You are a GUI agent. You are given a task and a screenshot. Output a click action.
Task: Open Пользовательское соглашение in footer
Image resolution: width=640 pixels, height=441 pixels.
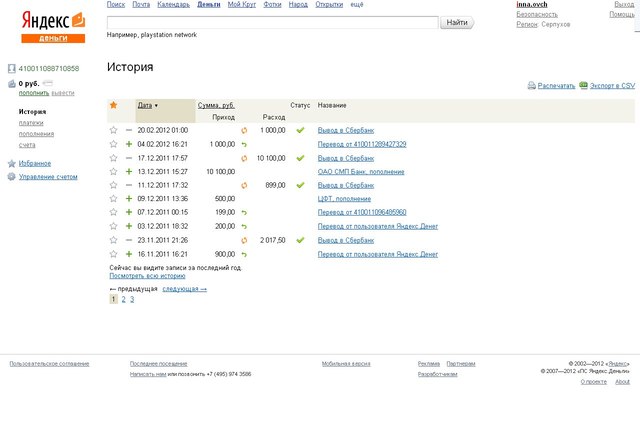[x=49, y=364]
